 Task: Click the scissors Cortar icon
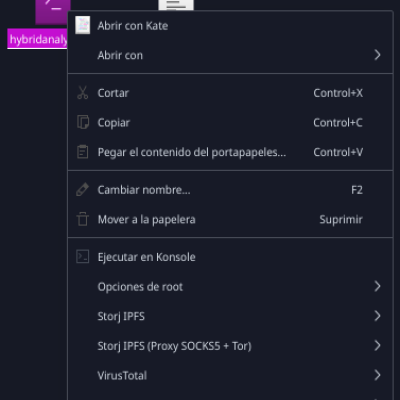click(x=82, y=93)
